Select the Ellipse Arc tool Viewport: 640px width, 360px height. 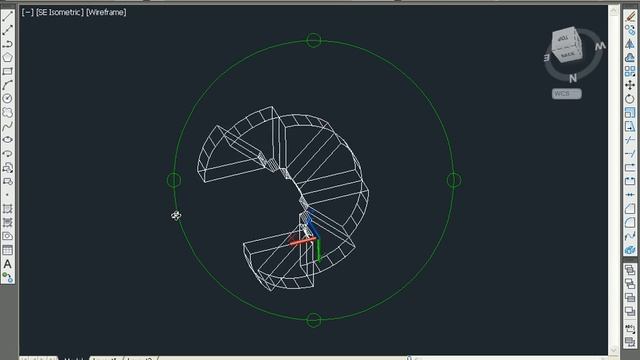pyautogui.click(x=7, y=153)
